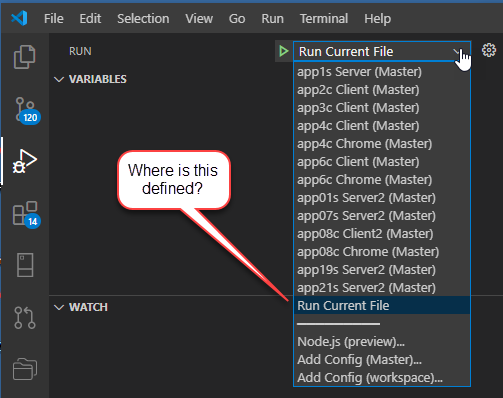The image size is (503, 398).
Task: Open the pull requests activity bar icon
Action: 25,318
